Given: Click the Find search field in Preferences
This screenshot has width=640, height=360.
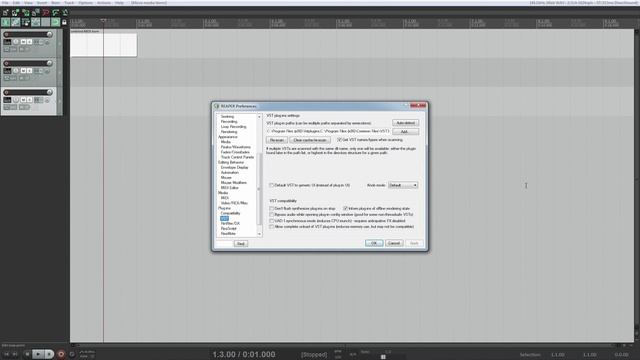Looking at the screenshot, I should (225, 244).
